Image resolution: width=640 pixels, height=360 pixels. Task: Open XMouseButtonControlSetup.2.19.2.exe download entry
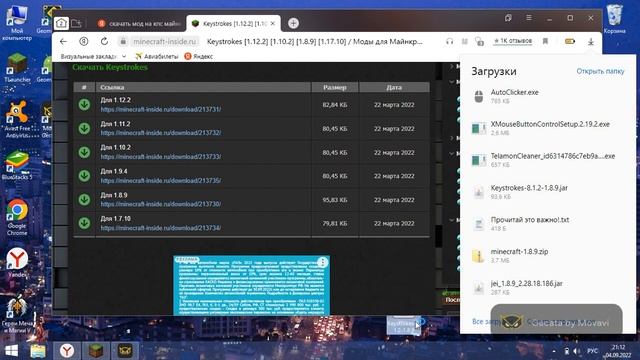(x=548, y=128)
